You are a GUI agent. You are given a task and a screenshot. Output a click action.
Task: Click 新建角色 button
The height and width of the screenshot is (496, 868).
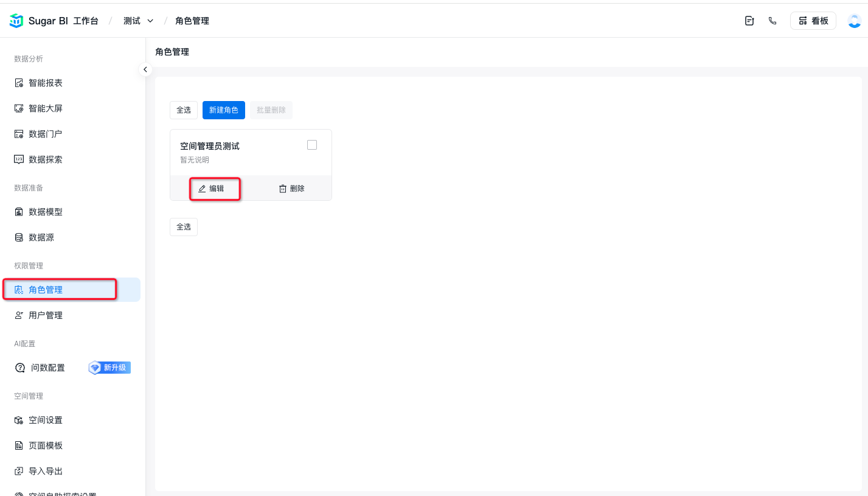(x=224, y=110)
